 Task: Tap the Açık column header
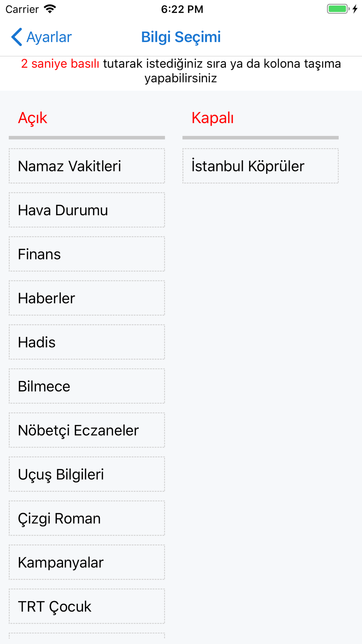33,118
